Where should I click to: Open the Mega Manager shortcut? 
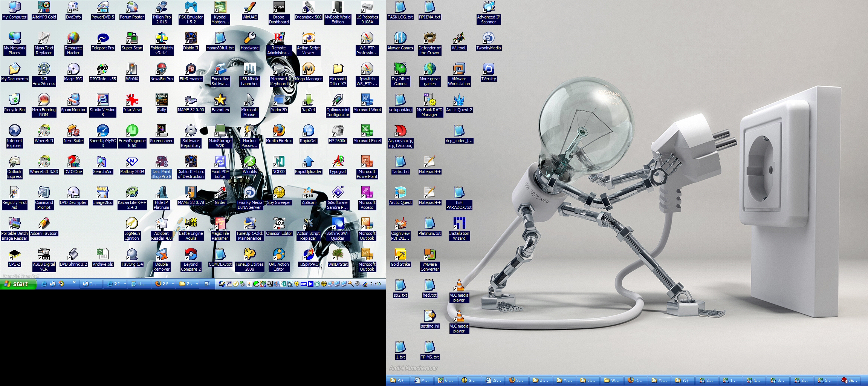click(308, 72)
